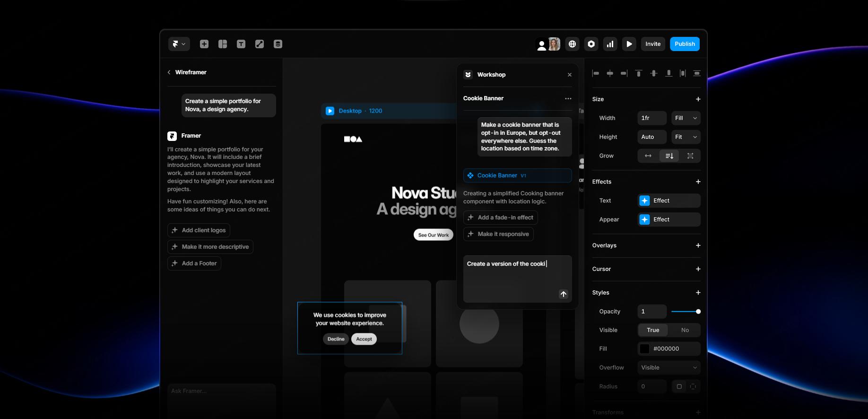This screenshot has width=868, height=419.
Task: Open the Insert plus tool in top toolbar
Action: click(x=204, y=44)
